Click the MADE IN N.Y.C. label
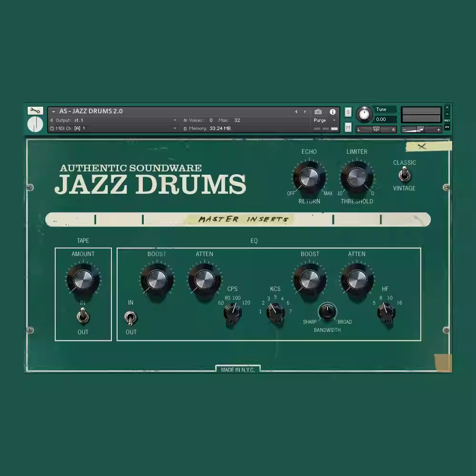The height and width of the screenshot is (476, 476). coord(238,369)
